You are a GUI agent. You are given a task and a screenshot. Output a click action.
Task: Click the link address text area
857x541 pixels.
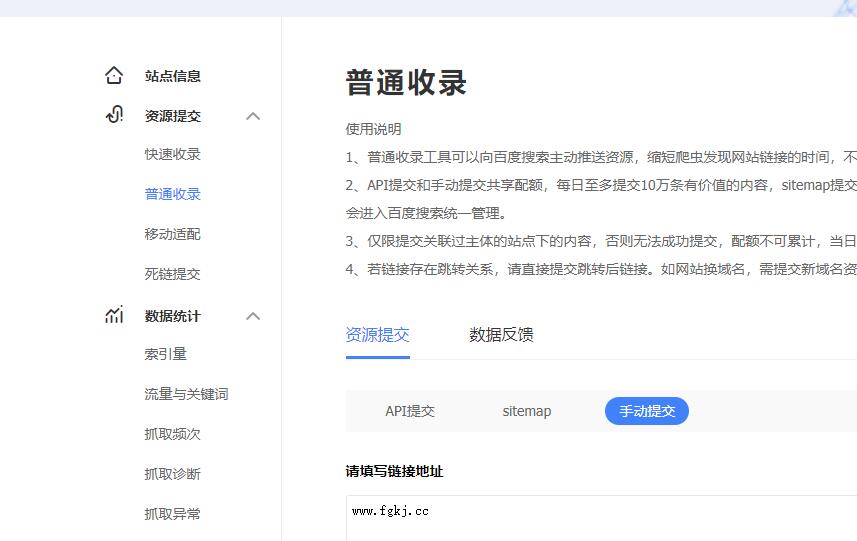click(x=600, y=518)
